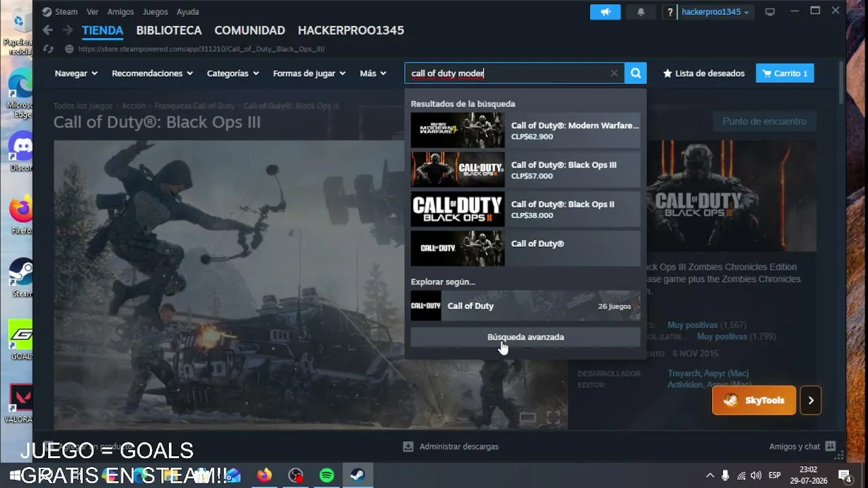Open Administrar descargas at the bottom
868x488 pixels.
(451, 447)
